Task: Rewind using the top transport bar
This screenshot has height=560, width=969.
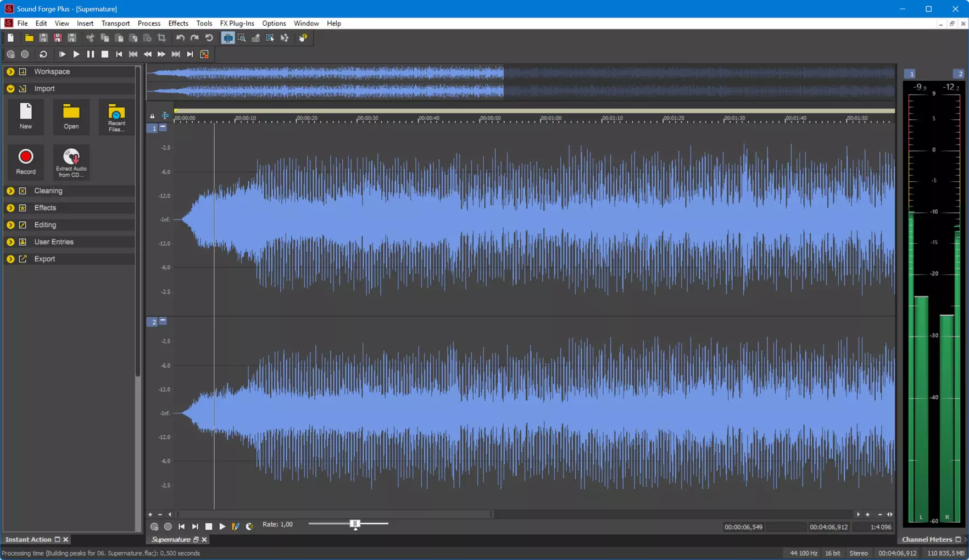Action: 148,54
